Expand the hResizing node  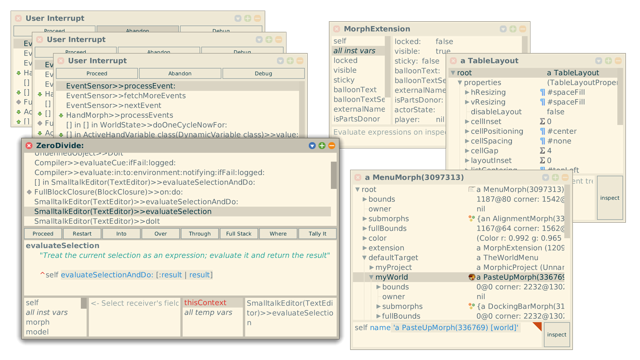pyautogui.click(x=467, y=92)
